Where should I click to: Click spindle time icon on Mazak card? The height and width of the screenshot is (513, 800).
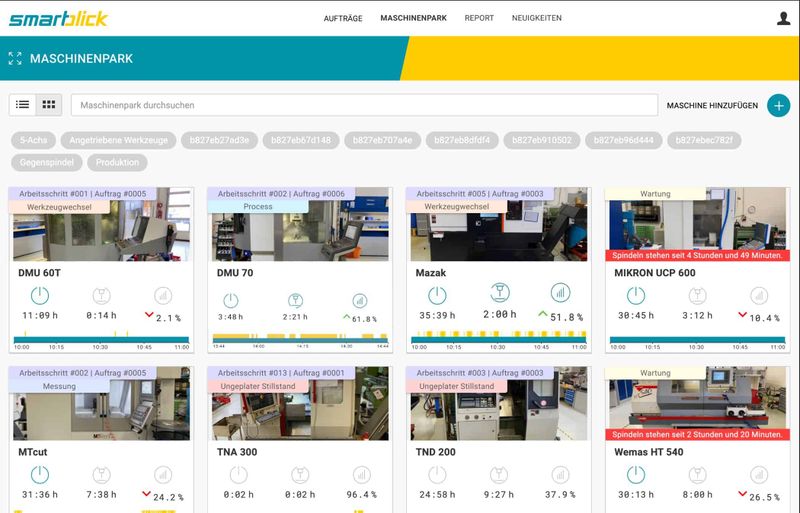(x=497, y=294)
